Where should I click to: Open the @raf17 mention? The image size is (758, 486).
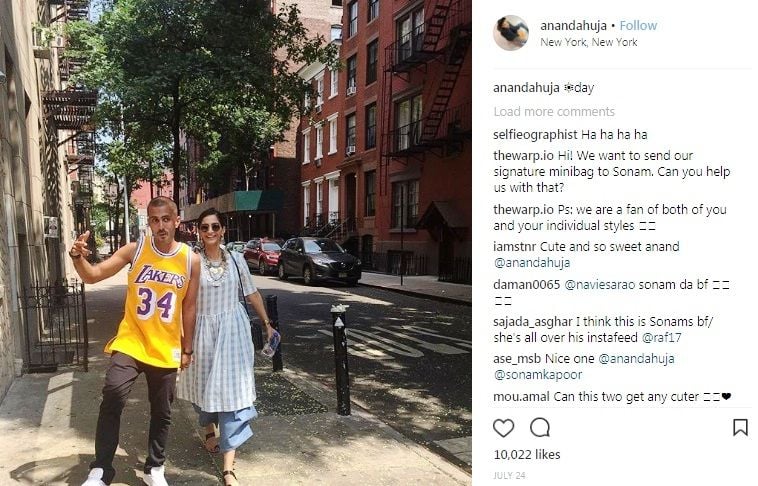[661, 337]
